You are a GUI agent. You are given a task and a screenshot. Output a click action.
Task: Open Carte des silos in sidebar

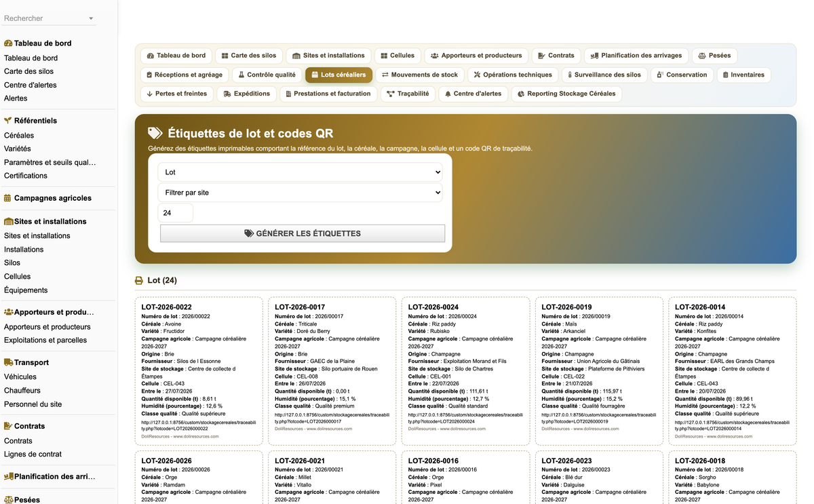[28, 71]
